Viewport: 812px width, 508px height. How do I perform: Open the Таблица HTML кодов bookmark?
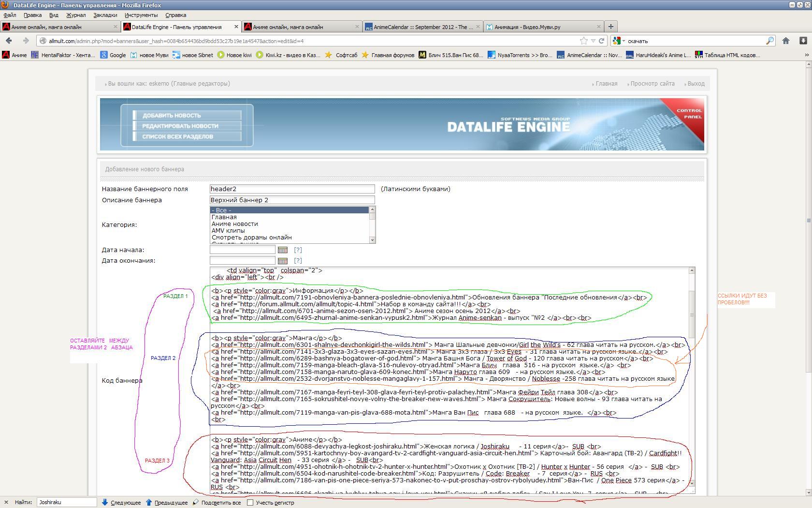[x=727, y=55]
